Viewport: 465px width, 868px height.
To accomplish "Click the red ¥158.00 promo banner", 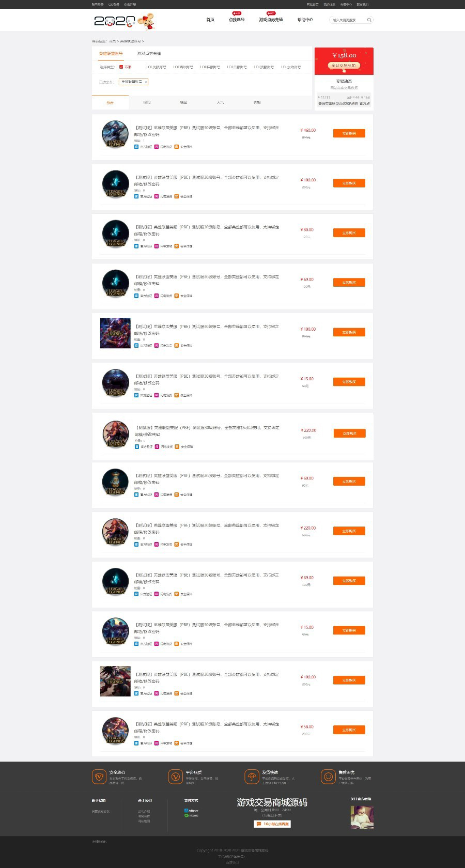I will click(344, 61).
